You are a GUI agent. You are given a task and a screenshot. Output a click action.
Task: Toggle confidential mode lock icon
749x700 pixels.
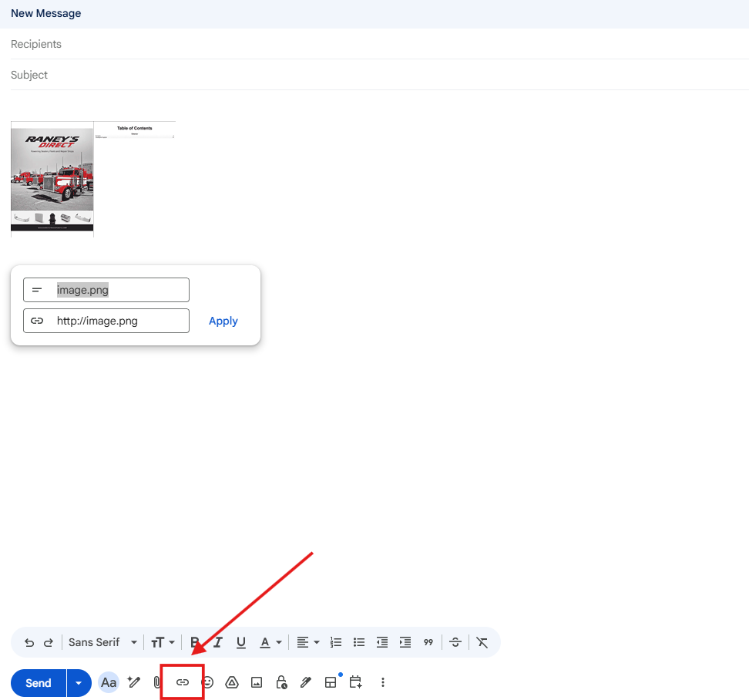281,682
